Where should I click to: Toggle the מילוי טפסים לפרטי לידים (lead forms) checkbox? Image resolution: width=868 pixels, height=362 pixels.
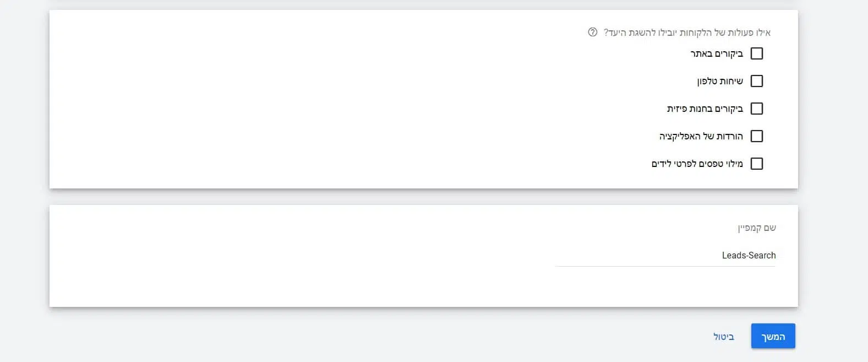pyautogui.click(x=757, y=164)
